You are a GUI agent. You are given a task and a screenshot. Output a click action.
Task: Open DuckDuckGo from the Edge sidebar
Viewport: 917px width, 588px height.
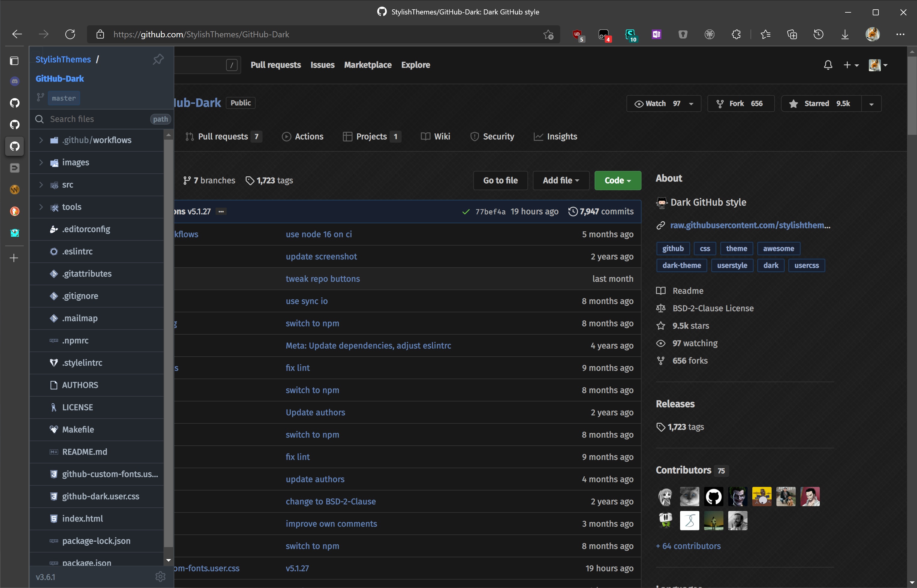(14, 211)
